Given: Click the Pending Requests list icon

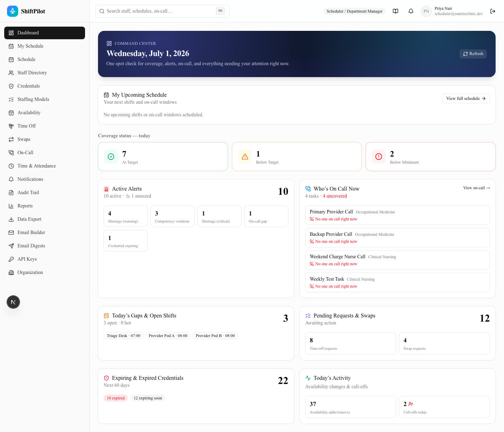Looking at the screenshot, I should 308,316.
